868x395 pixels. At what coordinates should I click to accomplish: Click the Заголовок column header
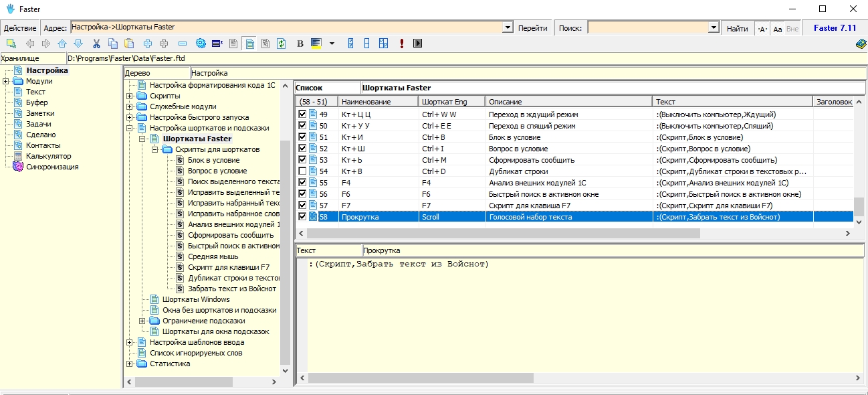point(833,102)
